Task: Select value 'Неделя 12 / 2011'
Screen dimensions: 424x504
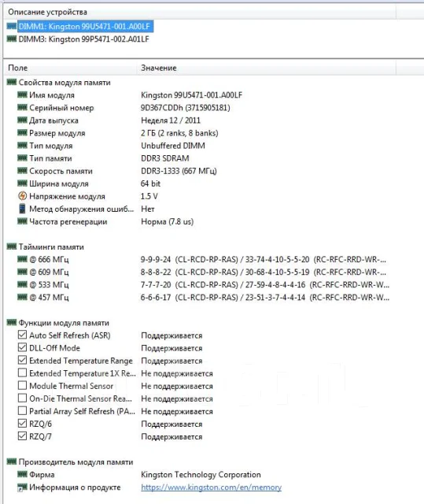Action: pyautogui.click(x=171, y=120)
